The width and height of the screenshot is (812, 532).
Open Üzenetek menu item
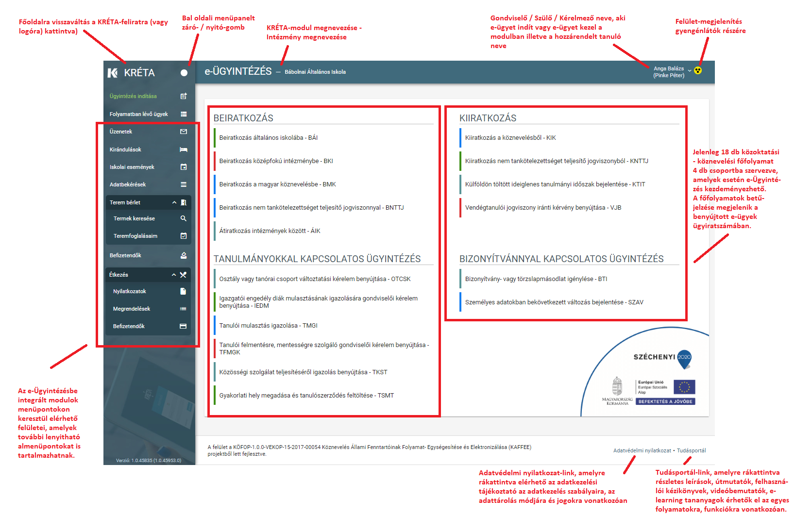tap(121, 132)
